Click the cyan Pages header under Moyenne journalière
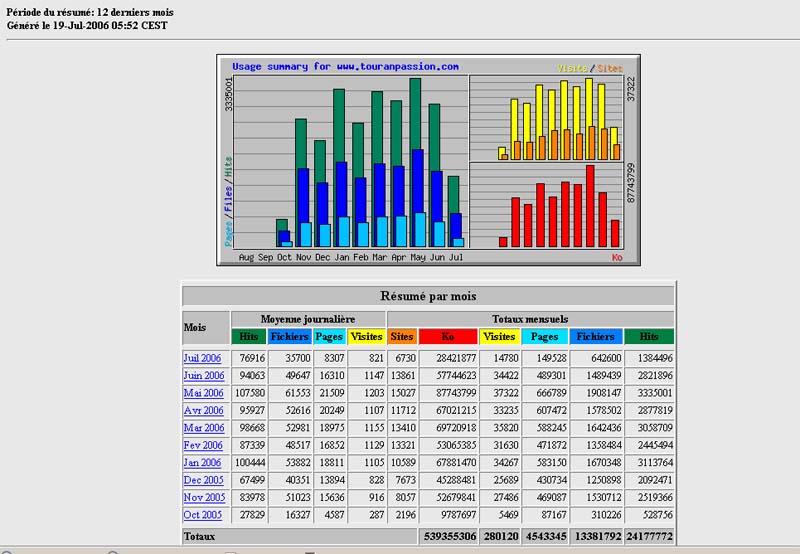 (x=329, y=336)
